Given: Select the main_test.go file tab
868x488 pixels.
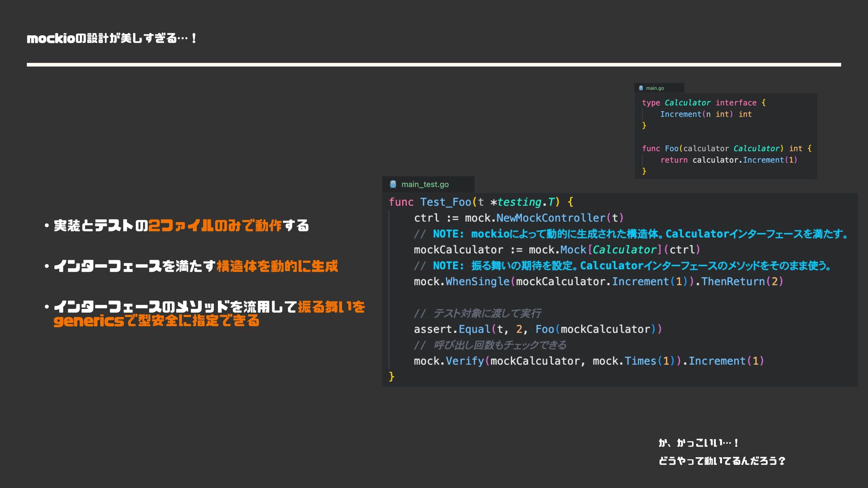Looking at the screenshot, I should point(425,184).
